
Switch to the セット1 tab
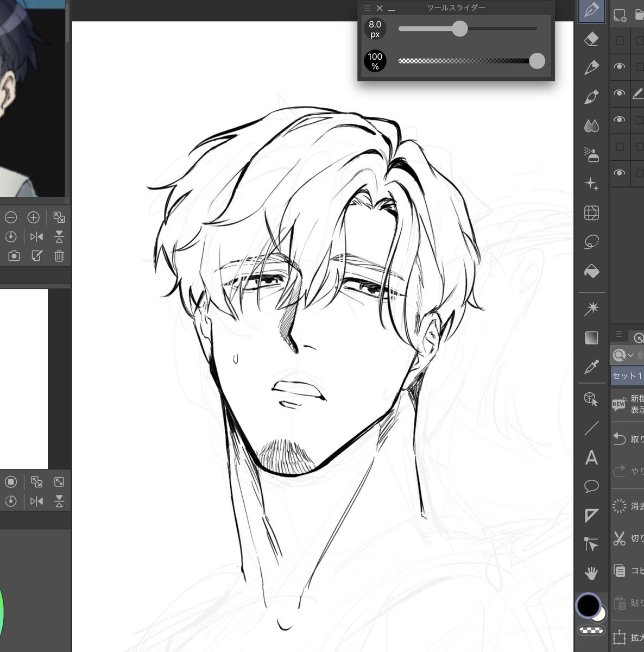(627, 375)
